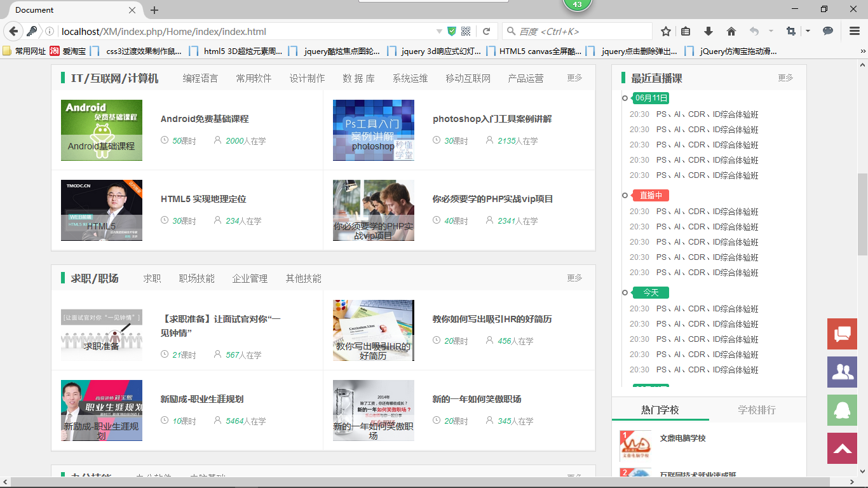Bookmark this page with the star icon
This screenshot has height=488, width=868.
666,31
